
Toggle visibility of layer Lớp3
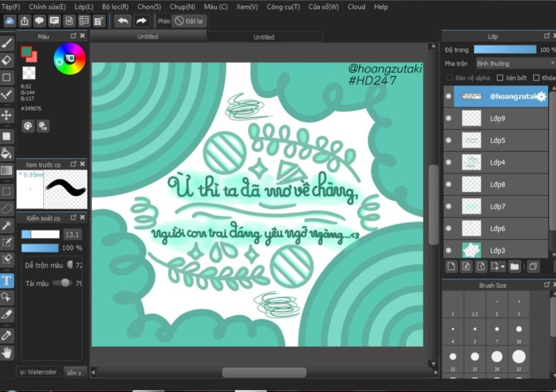[448, 250]
